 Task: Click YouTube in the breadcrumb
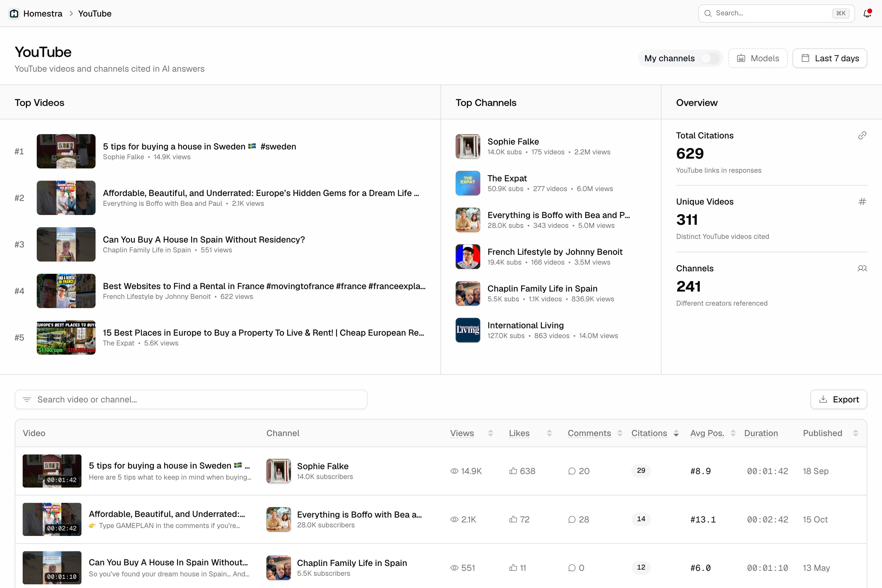tap(95, 13)
